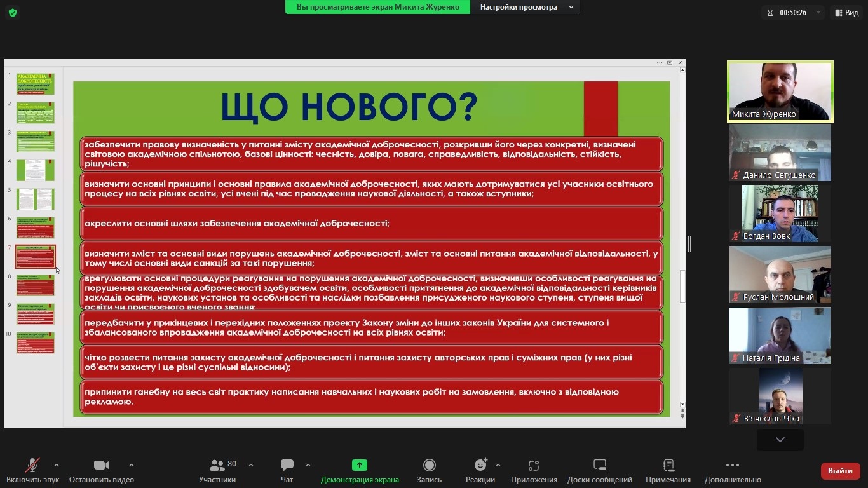Open the Настройки просмотра dropdown
This screenshot has height=488, width=868.
coord(526,7)
